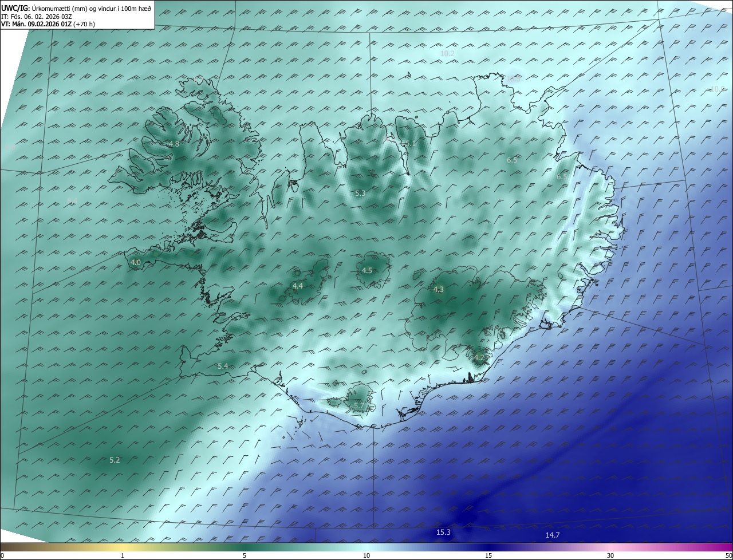This screenshot has height=560, width=733.
Task: Click the colorbar tick label '1'
Action: coord(123,555)
